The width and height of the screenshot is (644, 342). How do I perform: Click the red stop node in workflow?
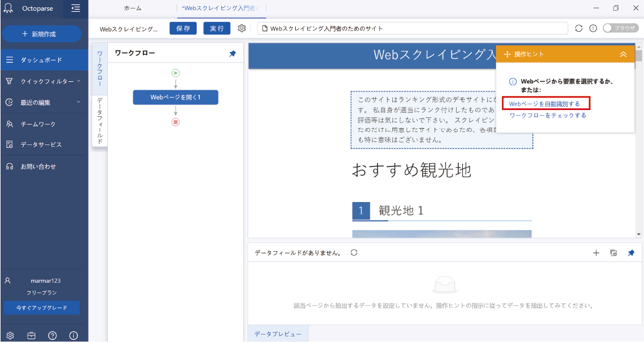tap(176, 122)
